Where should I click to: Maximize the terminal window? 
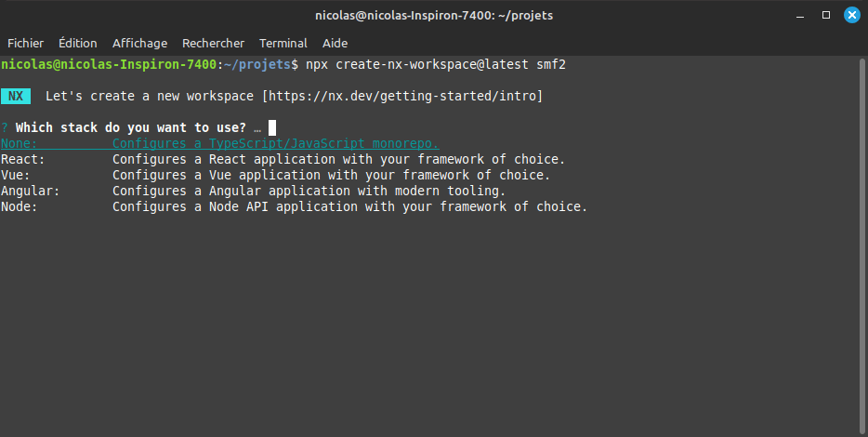[x=826, y=15]
